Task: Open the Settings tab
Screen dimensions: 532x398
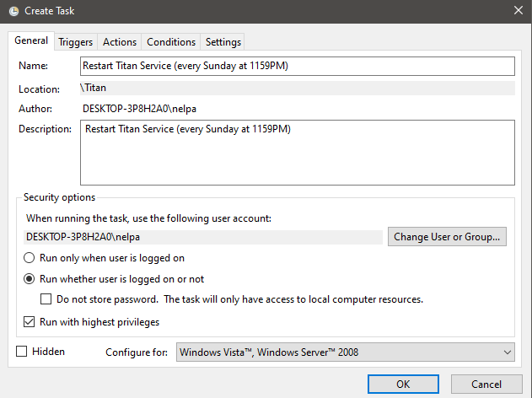Action: click(223, 42)
